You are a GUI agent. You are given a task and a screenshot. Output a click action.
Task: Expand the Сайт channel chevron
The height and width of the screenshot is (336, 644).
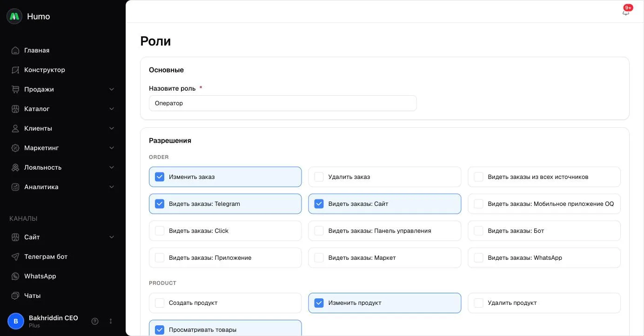(112, 237)
